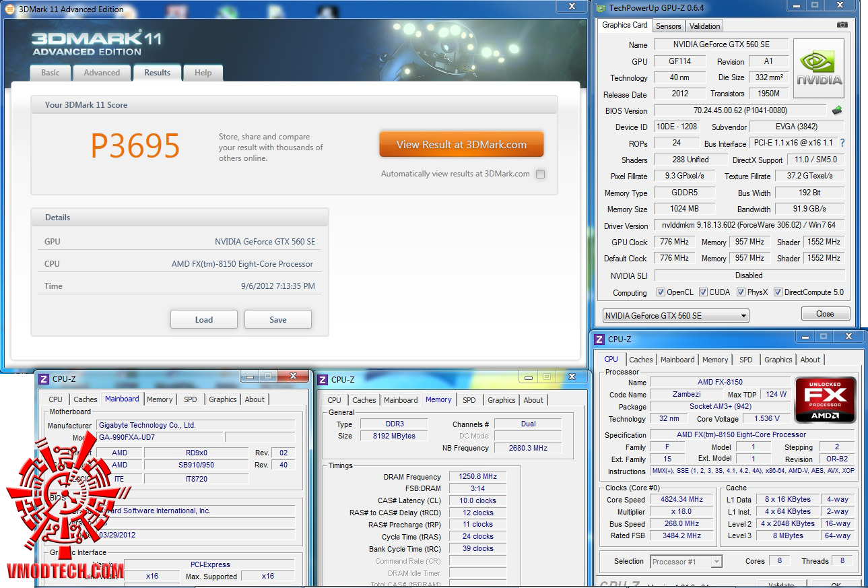Click the NVIDIA logo in GPU-Z
The width and height of the screenshot is (868, 588).
pyautogui.click(x=819, y=69)
